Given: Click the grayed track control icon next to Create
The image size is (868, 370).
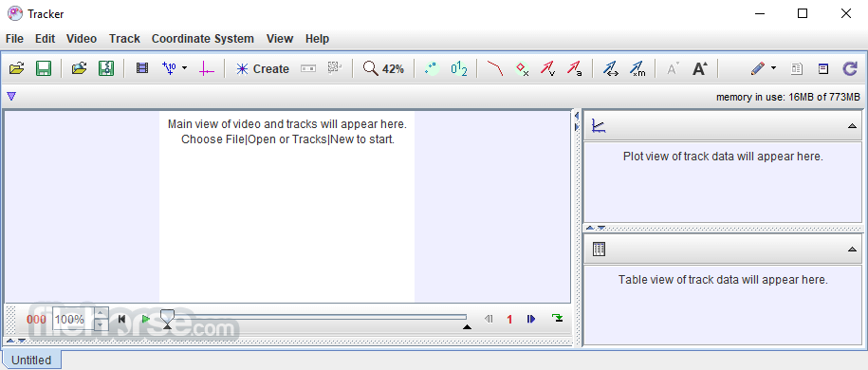Looking at the screenshot, I should [308, 68].
